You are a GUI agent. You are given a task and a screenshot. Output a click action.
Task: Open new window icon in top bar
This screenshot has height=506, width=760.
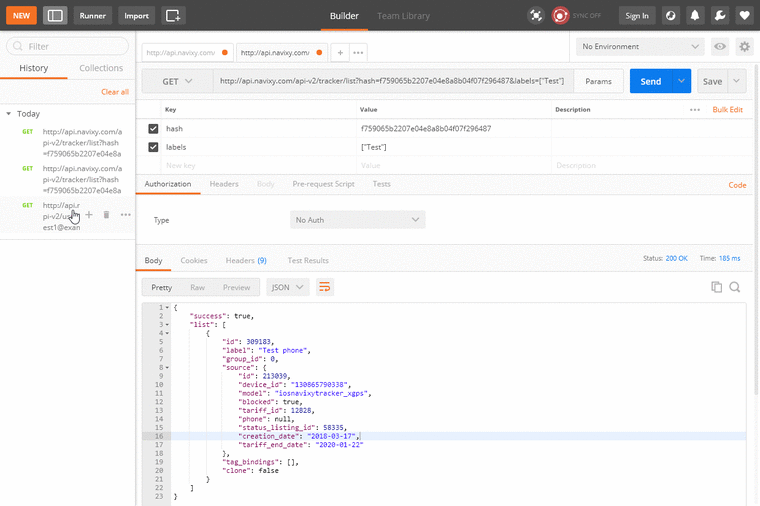[173, 16]
